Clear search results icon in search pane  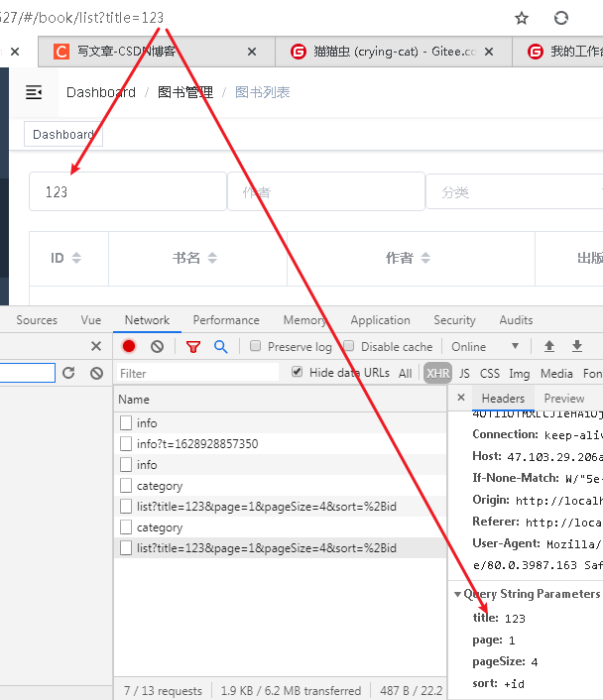[x=96, y=373]
